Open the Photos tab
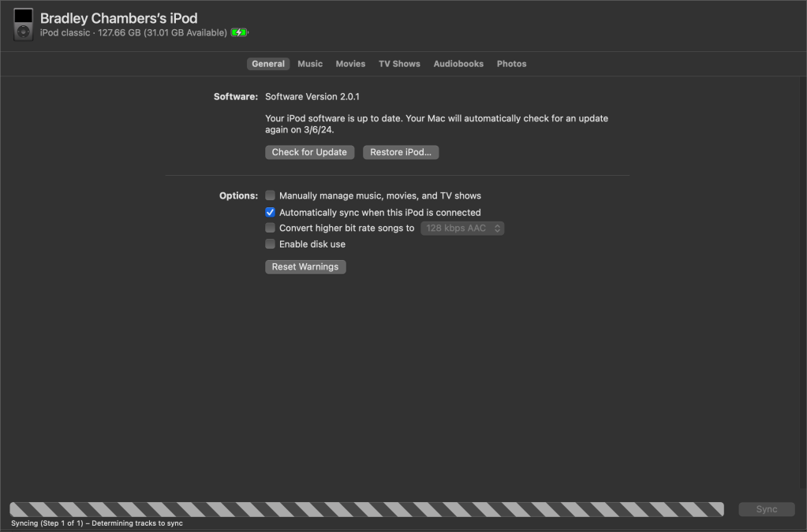 (x=511, y=64)
